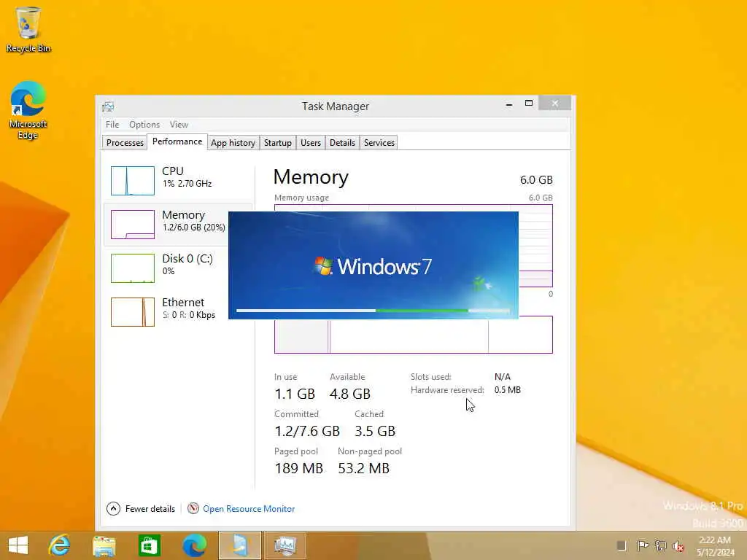The width and height of the screenshot is (747, 560).
Task: Minimize the Task Manager window
Action: click(x=509, y=104)
